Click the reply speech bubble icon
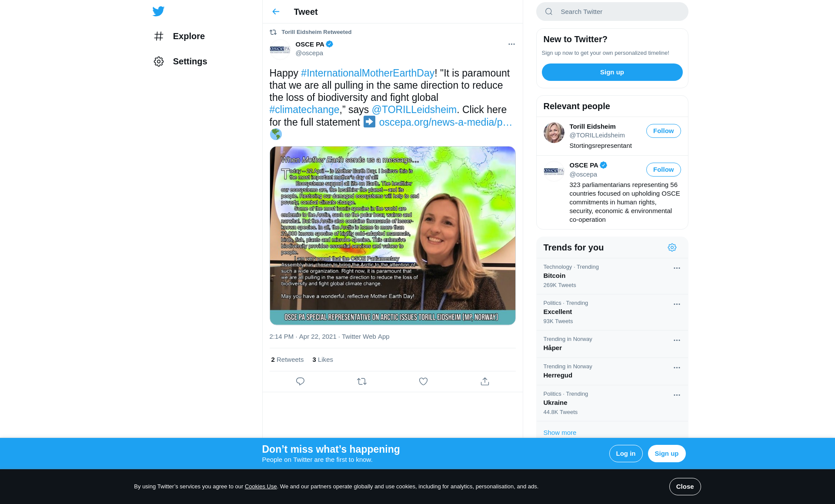Screen dimensions: 835x504 pyautogui.click(x=300, y=381)
